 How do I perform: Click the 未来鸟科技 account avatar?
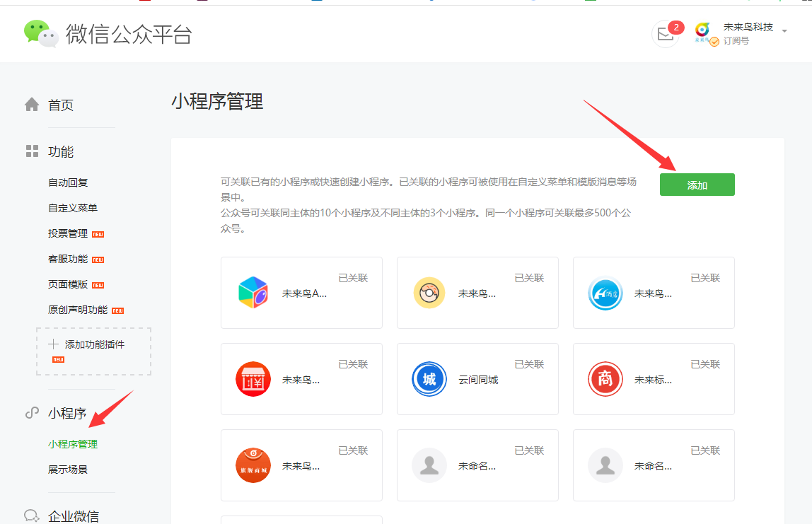[x=703, y=31]
